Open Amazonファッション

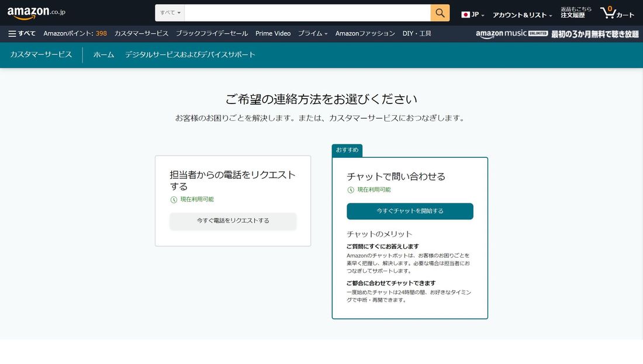click(365, 34)
